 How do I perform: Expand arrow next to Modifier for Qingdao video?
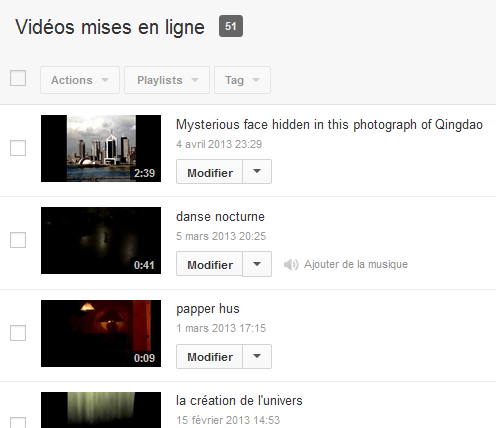[x=257, y=171]
